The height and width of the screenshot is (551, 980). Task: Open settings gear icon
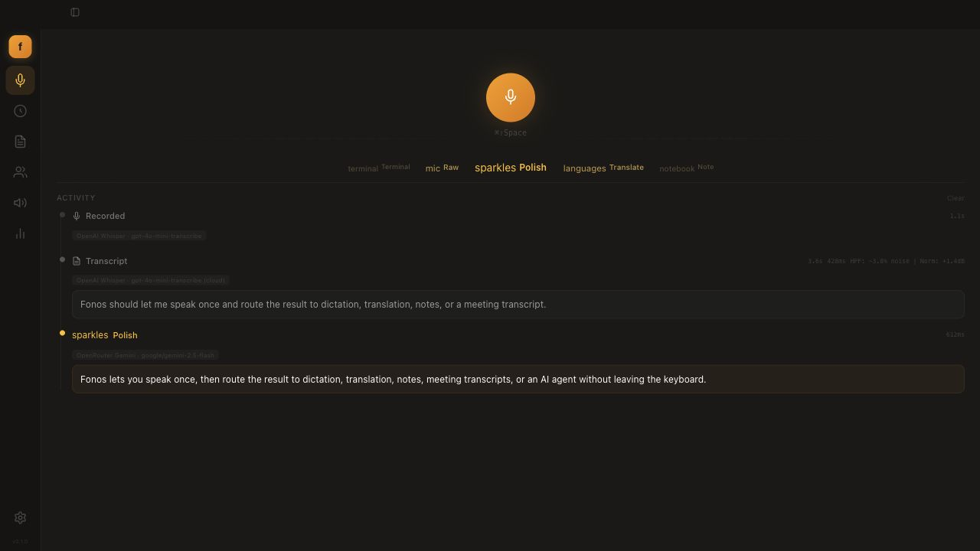tap(20, 518)
